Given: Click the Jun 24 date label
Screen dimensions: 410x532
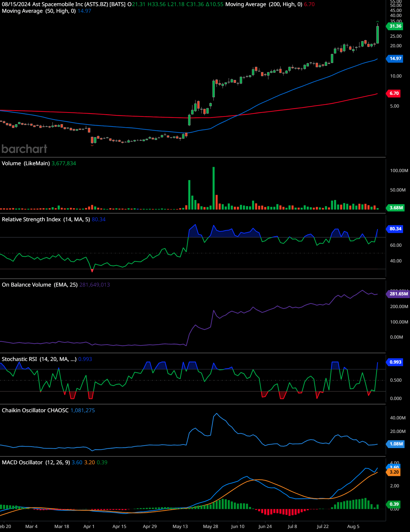Looking at the screenshot, I should (x=265, y=526).
